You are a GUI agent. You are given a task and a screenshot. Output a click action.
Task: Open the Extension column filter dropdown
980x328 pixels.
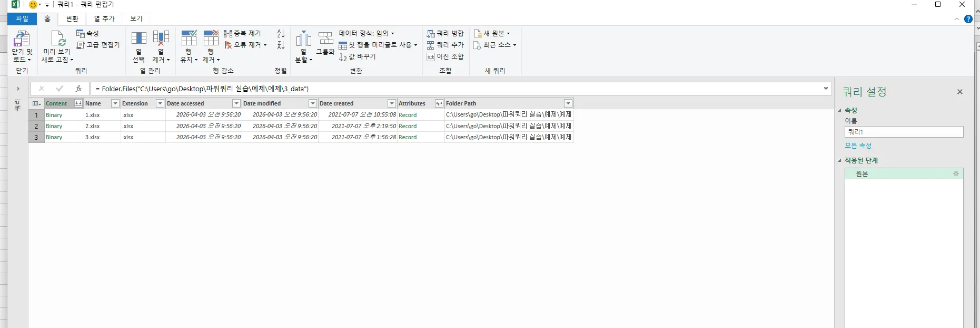160,103
